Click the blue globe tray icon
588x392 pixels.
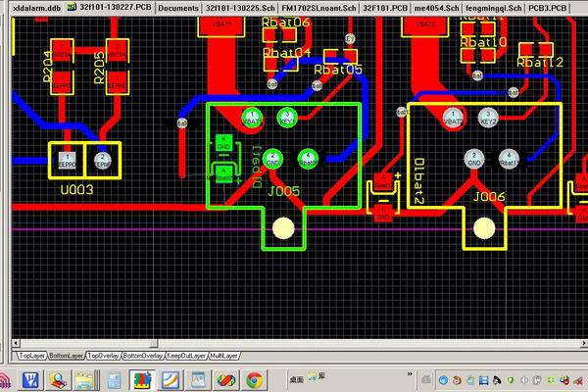[x=443, y=380]
